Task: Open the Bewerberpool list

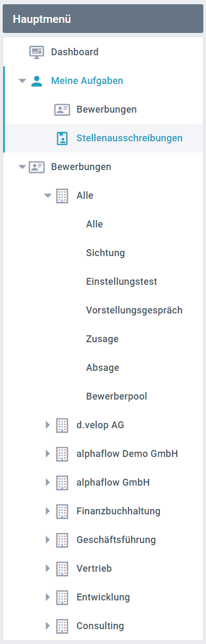Action: pyautogui.click(x=116, y=396)
